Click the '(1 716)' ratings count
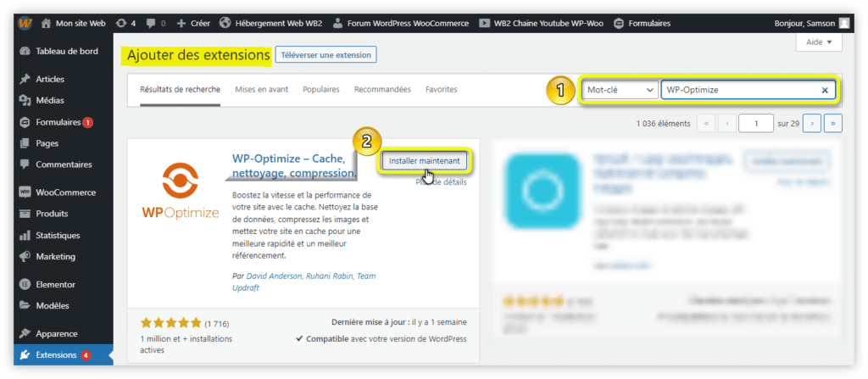Screen dimensions: 868x379 pos(216,324)
